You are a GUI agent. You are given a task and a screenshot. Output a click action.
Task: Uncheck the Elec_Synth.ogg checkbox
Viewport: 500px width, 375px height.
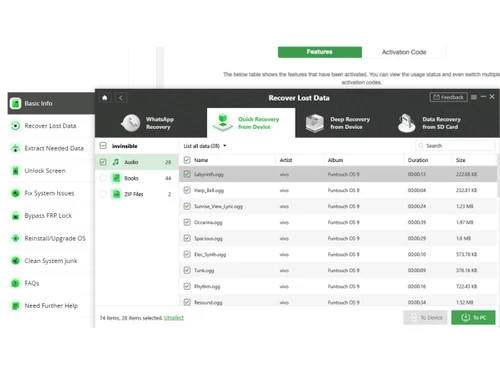[187, 254]
